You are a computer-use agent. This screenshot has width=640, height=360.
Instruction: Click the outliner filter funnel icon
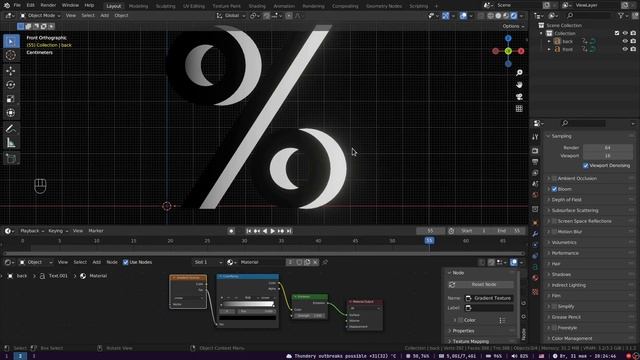[621, 16]
